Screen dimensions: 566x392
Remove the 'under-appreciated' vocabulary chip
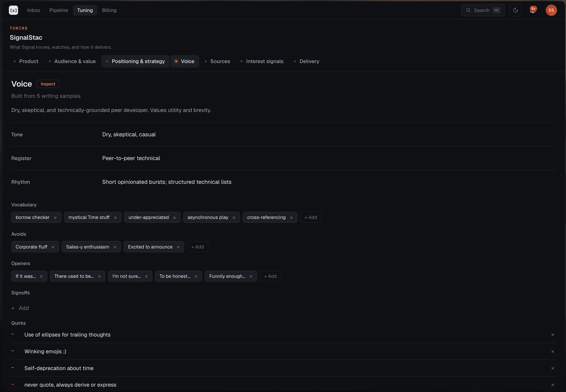175,218
